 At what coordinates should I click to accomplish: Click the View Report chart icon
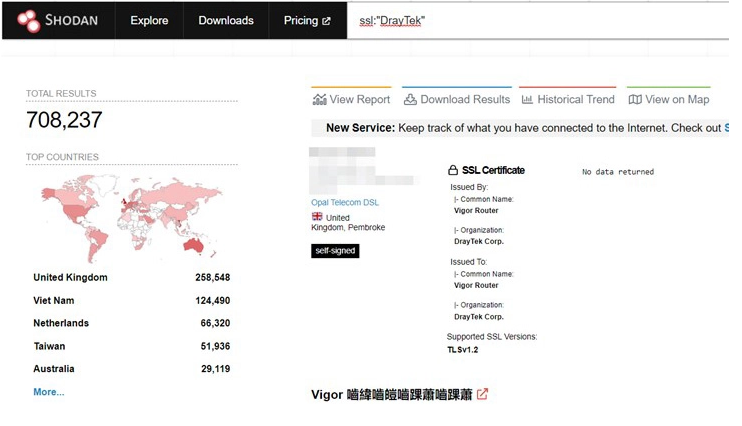[x=319, y=99]
